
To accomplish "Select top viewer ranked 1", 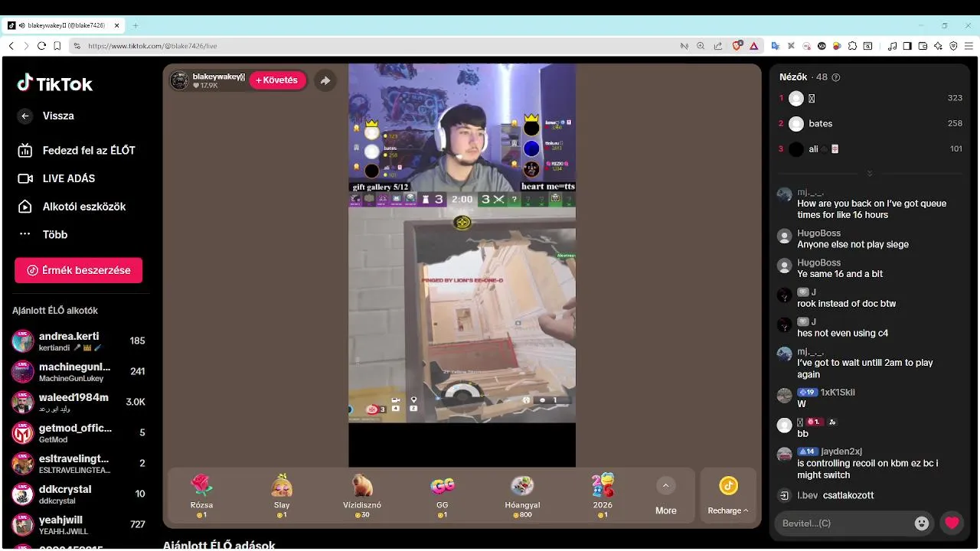I will pyautogui.click(x=870, y=99).
